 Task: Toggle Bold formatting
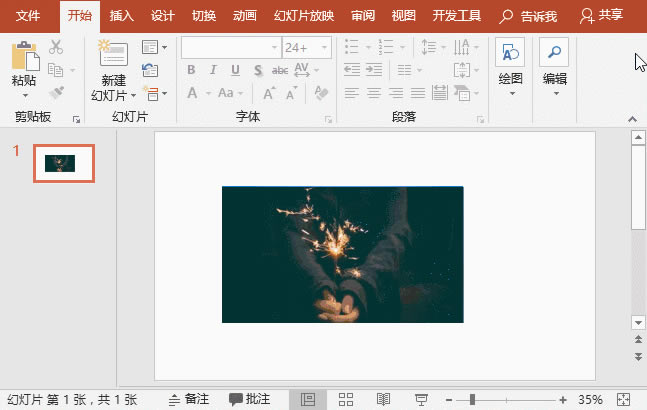pyautogui.click(x=190, y=70)
